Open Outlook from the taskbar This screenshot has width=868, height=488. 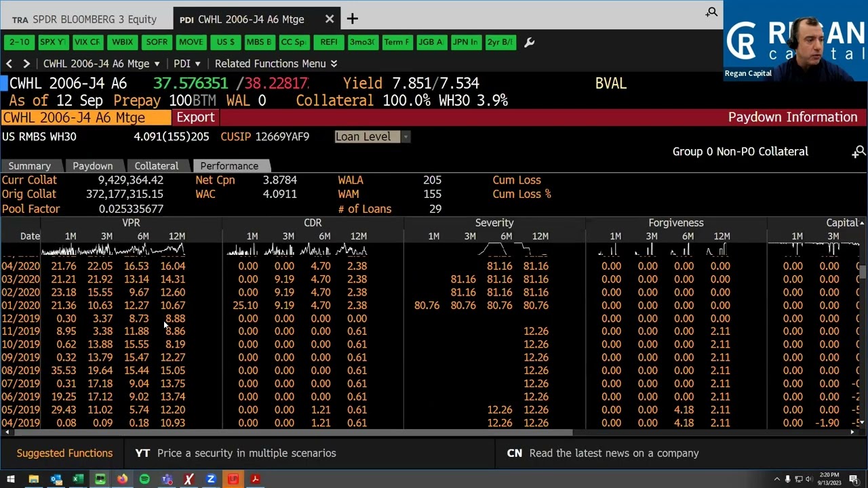[x=56, y=480]
